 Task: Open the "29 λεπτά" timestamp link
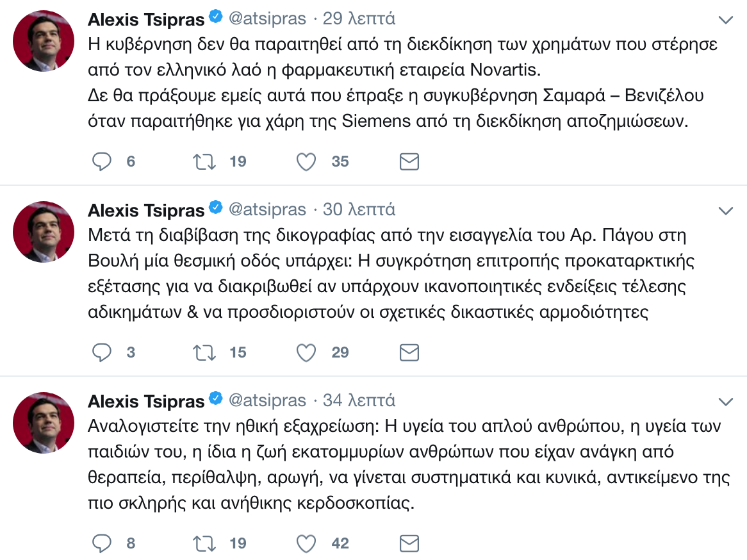pos(359,19)
